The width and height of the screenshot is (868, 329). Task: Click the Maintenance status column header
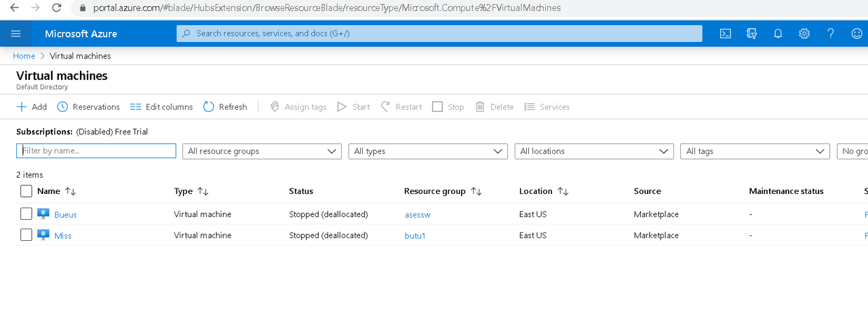786,191
